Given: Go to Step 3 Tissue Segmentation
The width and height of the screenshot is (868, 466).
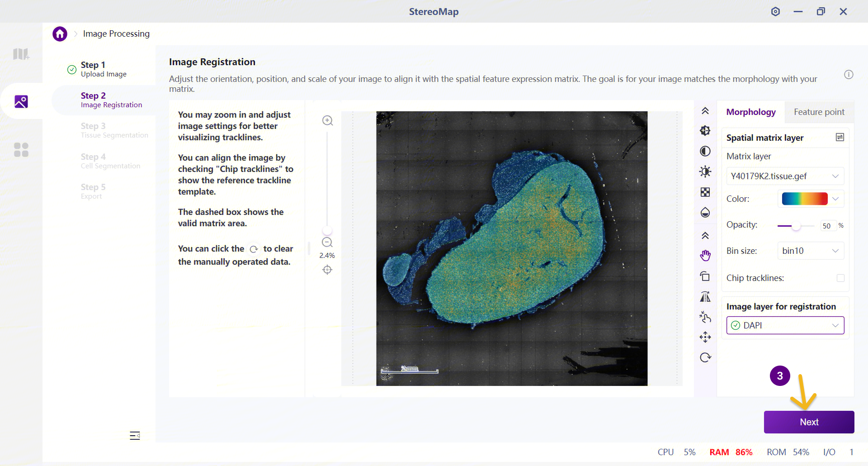Looking at the screenshot, I should 114,130.
